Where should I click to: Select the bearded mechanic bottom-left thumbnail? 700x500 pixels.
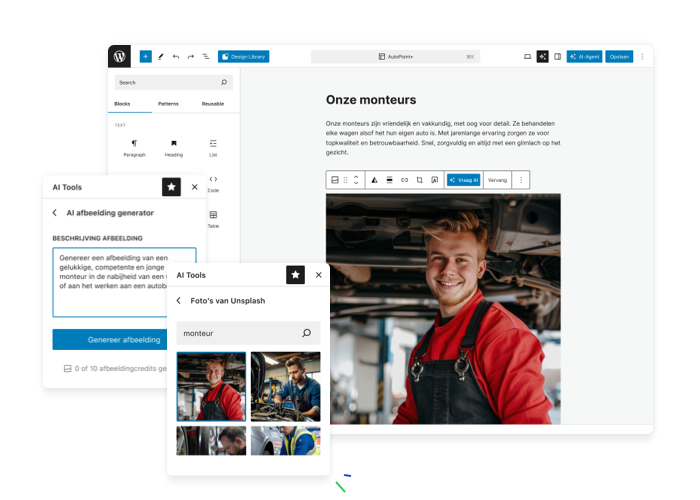click(211, 441)
